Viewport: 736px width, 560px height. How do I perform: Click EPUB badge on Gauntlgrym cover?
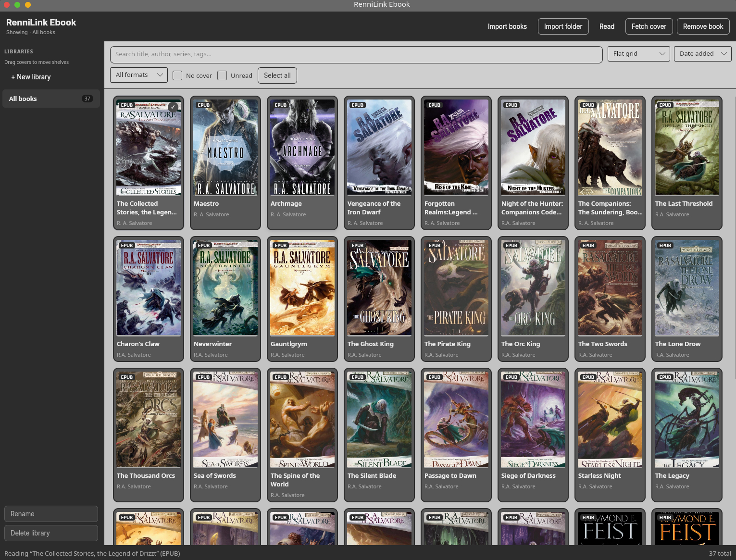tap(281, 246)
